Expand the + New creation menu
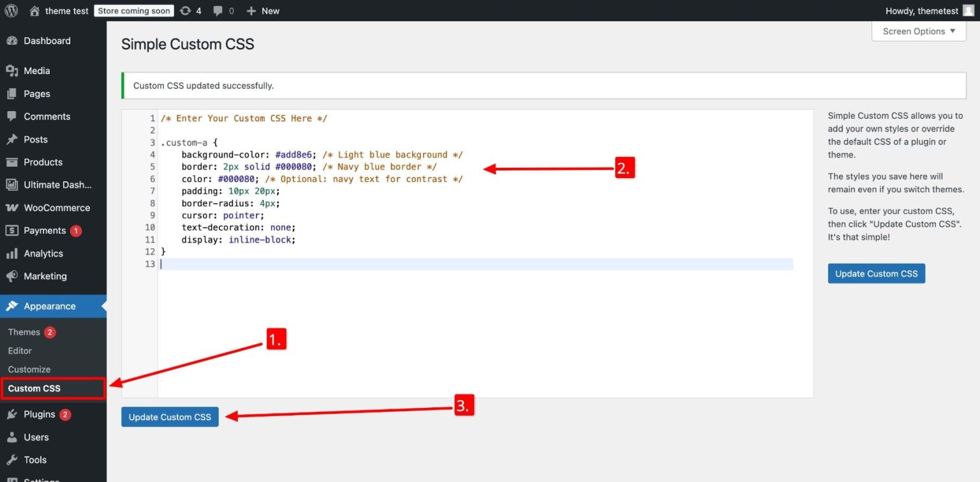980x482 pixels. pyautogui.click(x=263, y=10)
